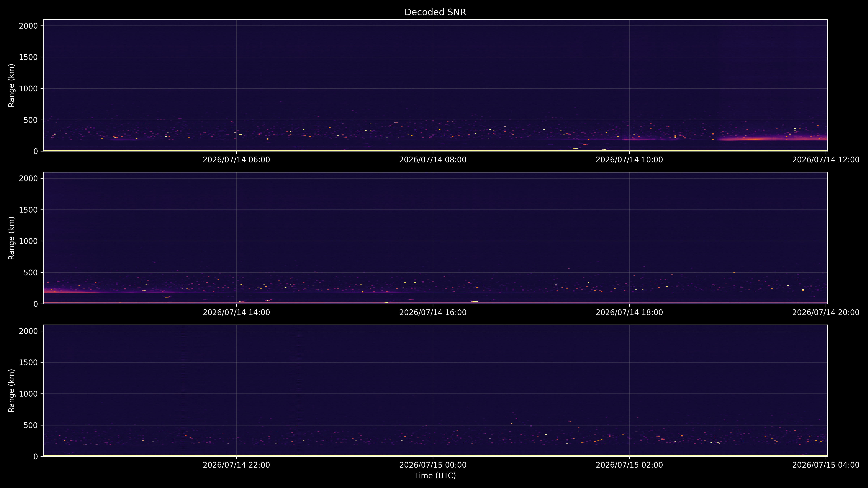The height and width of the screenshot is (488, 868).
Task: Click the 2026/07/15 00:00 midnight tick label
Action: (x=433, y=465)
